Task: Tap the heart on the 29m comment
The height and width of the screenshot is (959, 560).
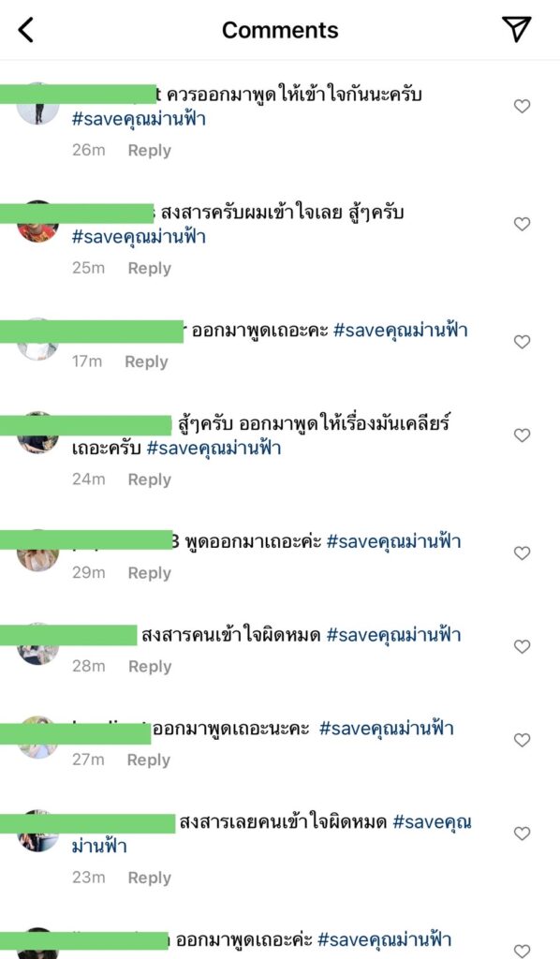Action: [522, 553]
